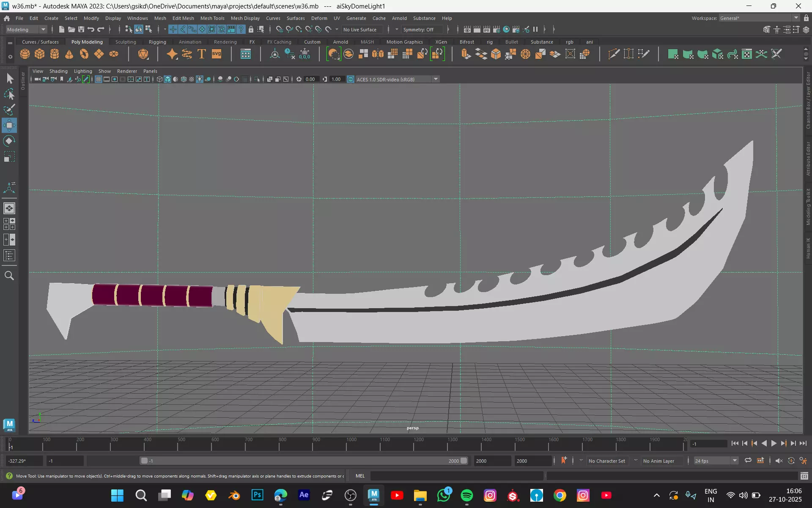Toggle loop playback mode icon
Screen dimensions: 812x508
click(x=748, y=461)
